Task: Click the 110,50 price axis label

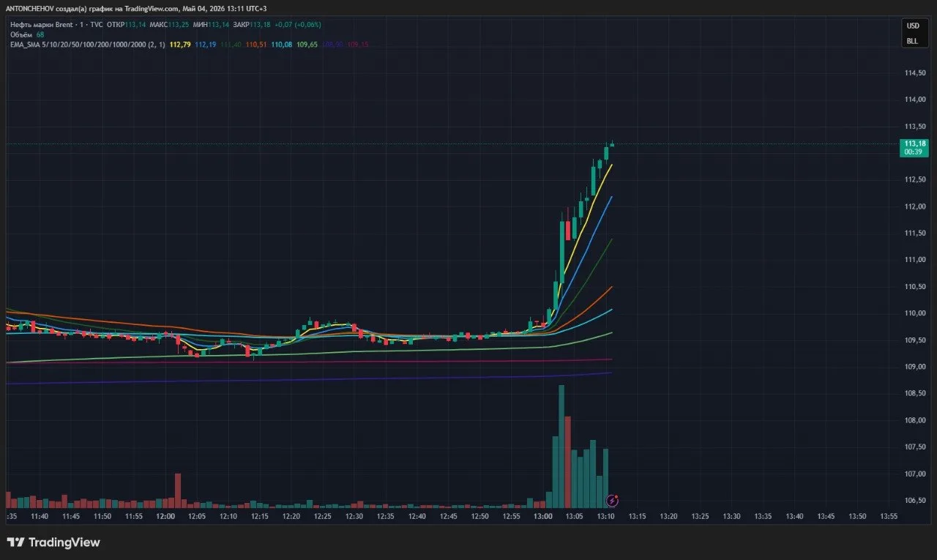Action: pos(916,287)
